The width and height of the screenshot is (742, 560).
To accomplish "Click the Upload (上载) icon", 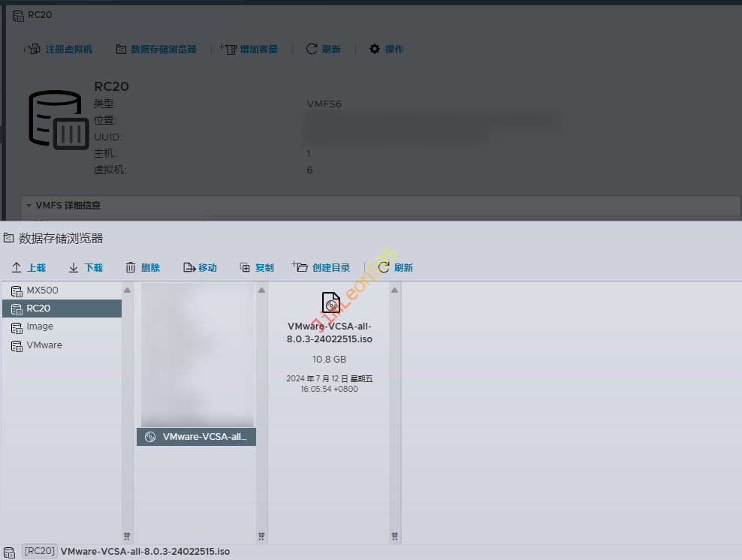I will 17,268.
